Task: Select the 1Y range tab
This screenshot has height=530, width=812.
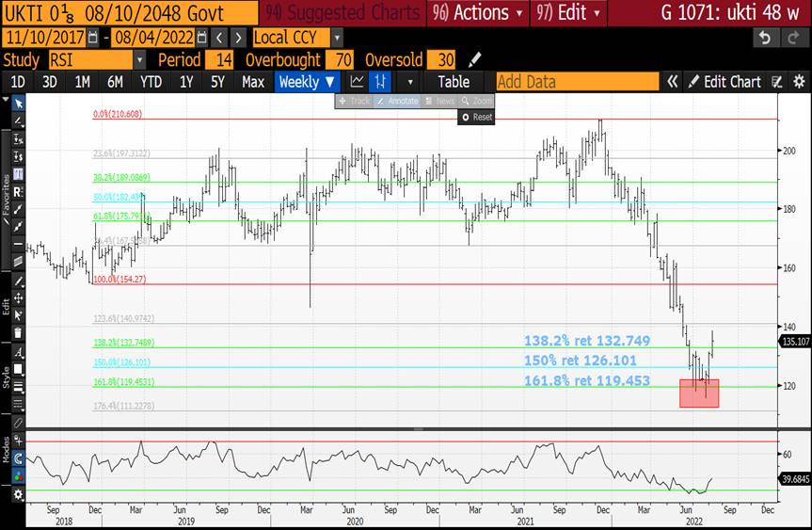Action: (x=186, y=82)
